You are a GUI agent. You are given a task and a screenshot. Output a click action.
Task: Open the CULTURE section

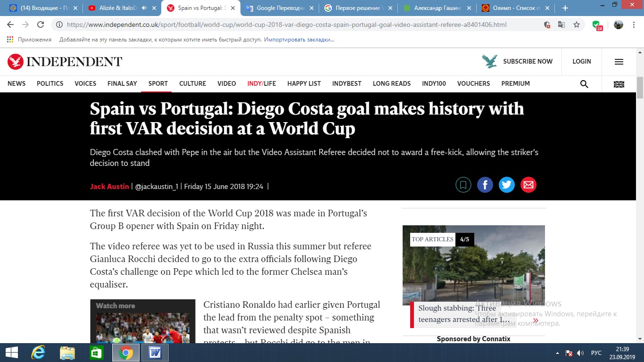[192, 83]
